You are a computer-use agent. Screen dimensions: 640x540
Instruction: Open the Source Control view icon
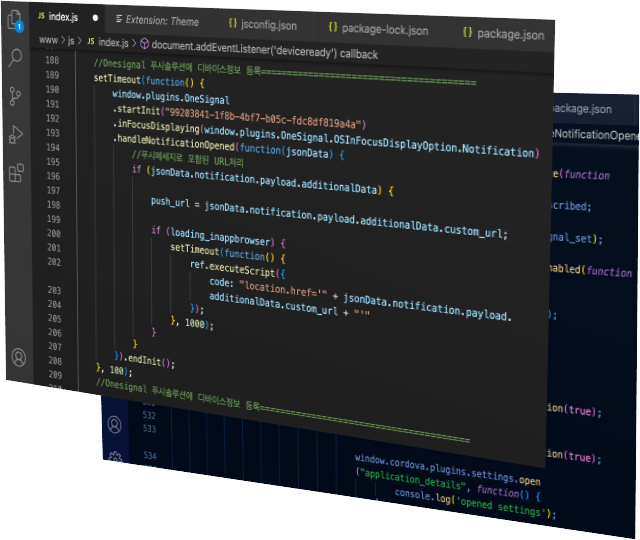pyautogui.click(x=16, y=96)
